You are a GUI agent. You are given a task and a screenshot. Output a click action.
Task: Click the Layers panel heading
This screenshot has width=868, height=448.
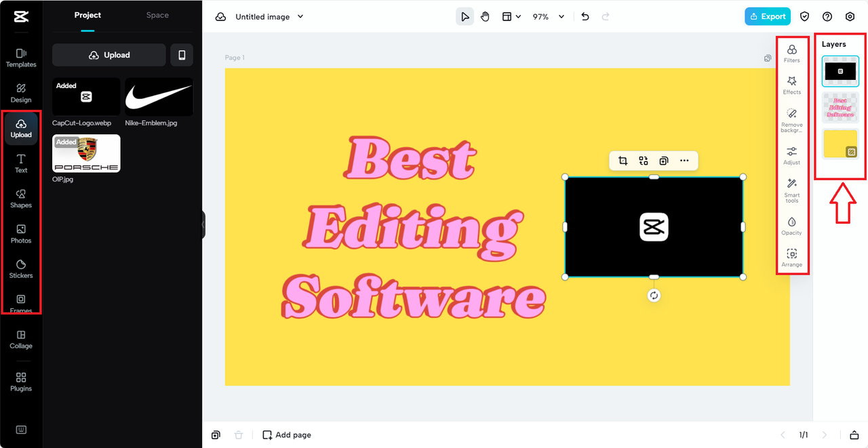[x=834, y=44]
